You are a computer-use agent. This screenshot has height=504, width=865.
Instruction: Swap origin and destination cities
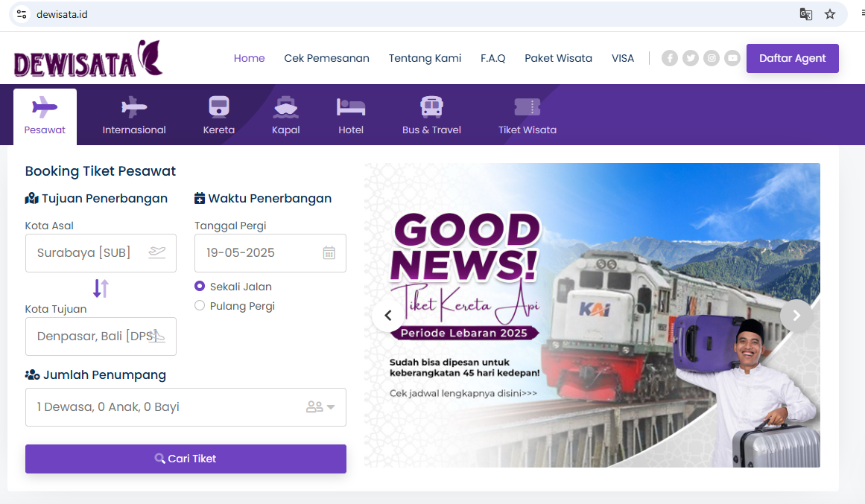(x=101, y=288)
